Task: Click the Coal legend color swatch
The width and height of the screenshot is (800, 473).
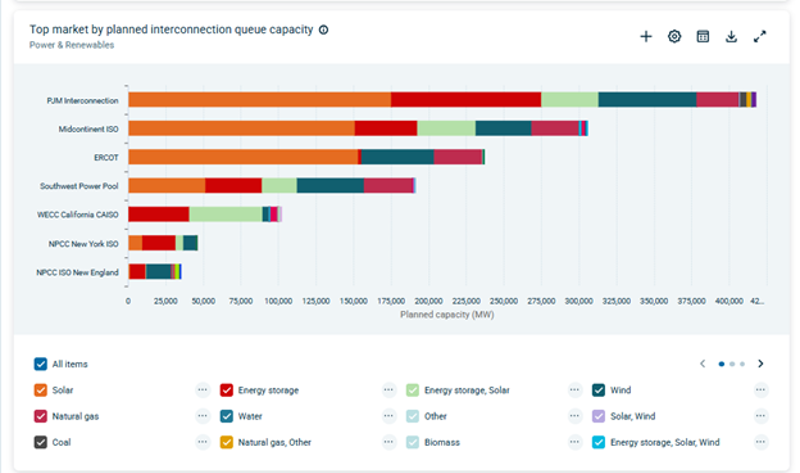Action: [x=41, y=442]
